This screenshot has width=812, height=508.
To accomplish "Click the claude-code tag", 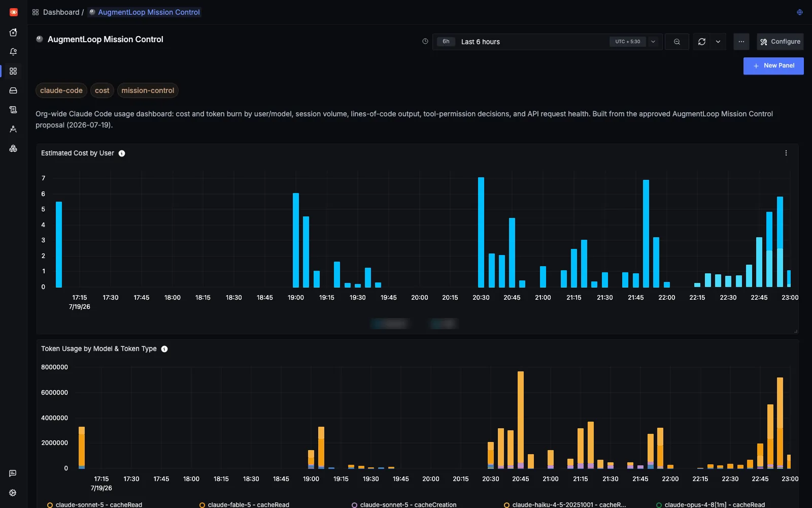I will [61, 90].
